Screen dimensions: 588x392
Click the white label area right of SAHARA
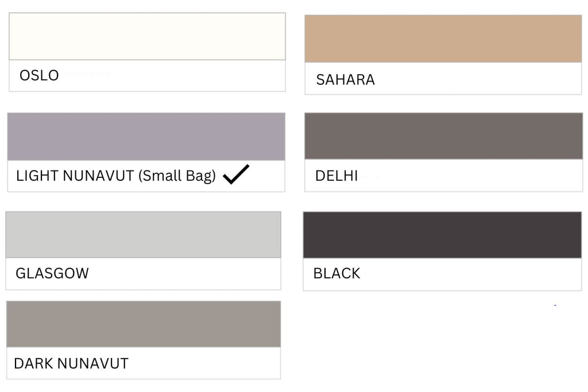point(478,79)
